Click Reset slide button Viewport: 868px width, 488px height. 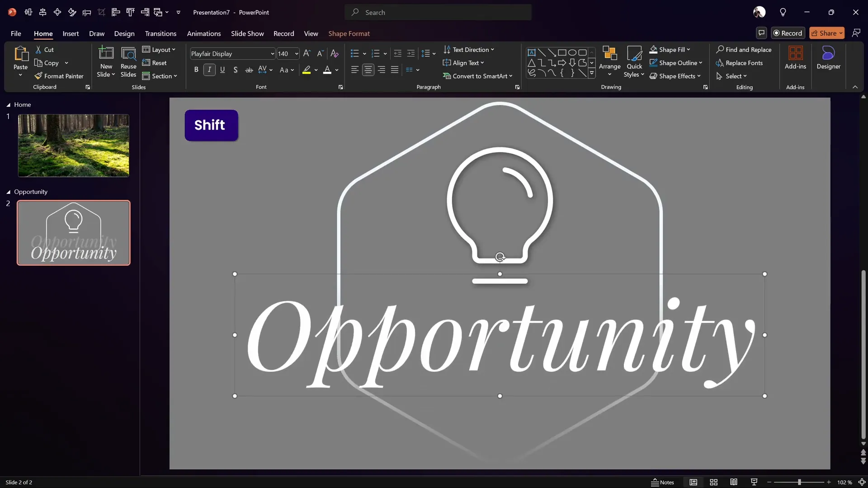tap(155, 63)
